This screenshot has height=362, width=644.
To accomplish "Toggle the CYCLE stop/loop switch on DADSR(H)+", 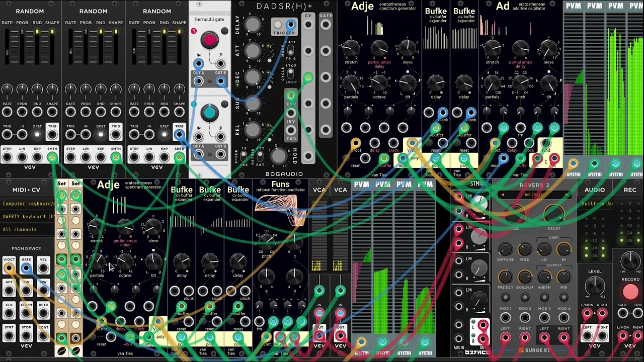I will [x=290, y=73].
